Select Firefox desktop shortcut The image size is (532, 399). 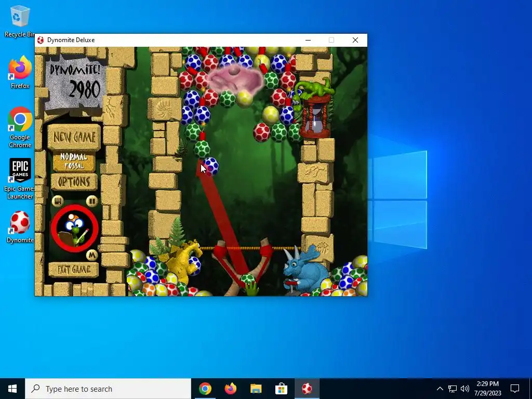[20, 73]
